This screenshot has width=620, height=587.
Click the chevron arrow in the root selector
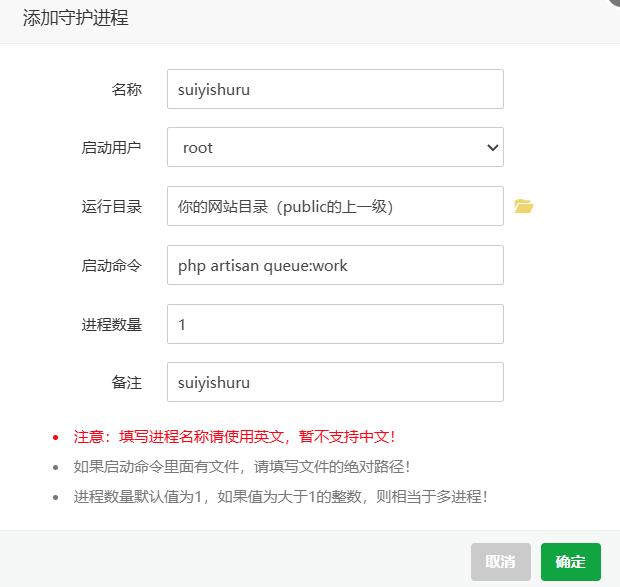click(x=493, y=147)
